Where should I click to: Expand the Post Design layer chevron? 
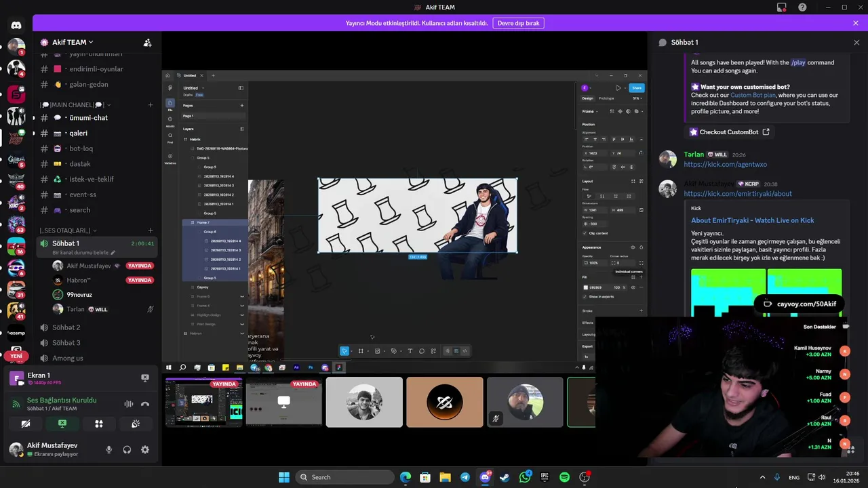coord(242,324)
